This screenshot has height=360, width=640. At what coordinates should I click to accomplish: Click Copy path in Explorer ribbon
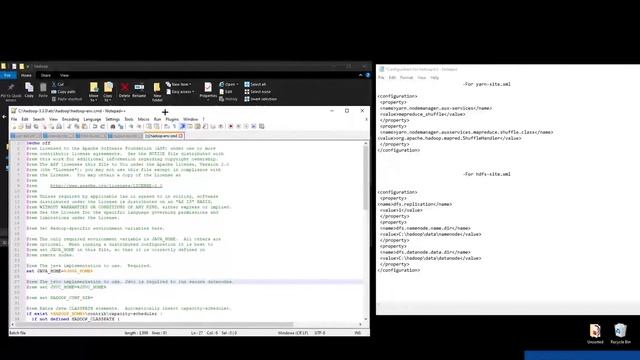point(63,92)
